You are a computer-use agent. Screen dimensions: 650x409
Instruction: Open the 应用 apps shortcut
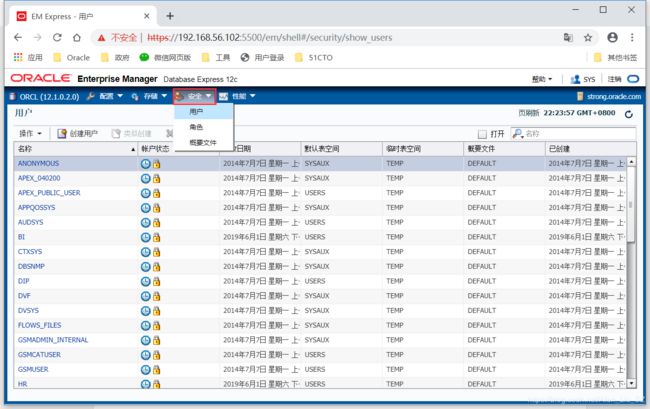click(x=28, y=57)
